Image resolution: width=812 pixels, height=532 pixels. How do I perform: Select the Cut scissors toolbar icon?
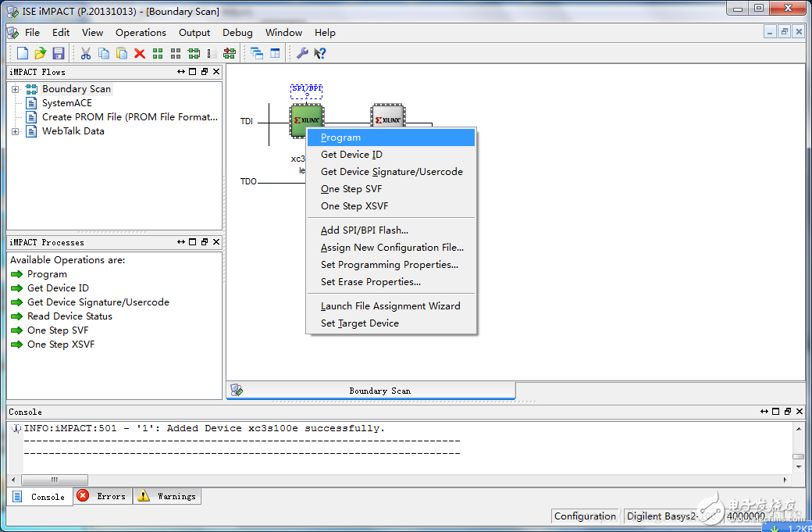coord(87,52)
